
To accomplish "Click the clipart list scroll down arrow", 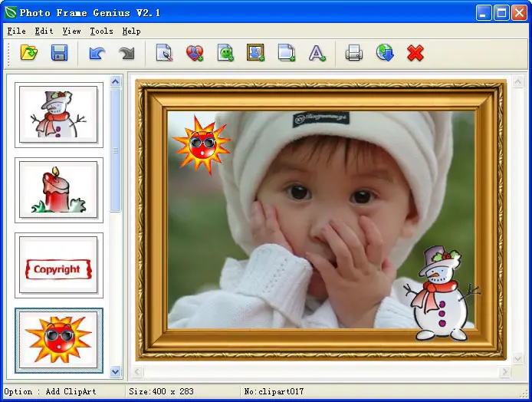I will (x=116, y=372).
